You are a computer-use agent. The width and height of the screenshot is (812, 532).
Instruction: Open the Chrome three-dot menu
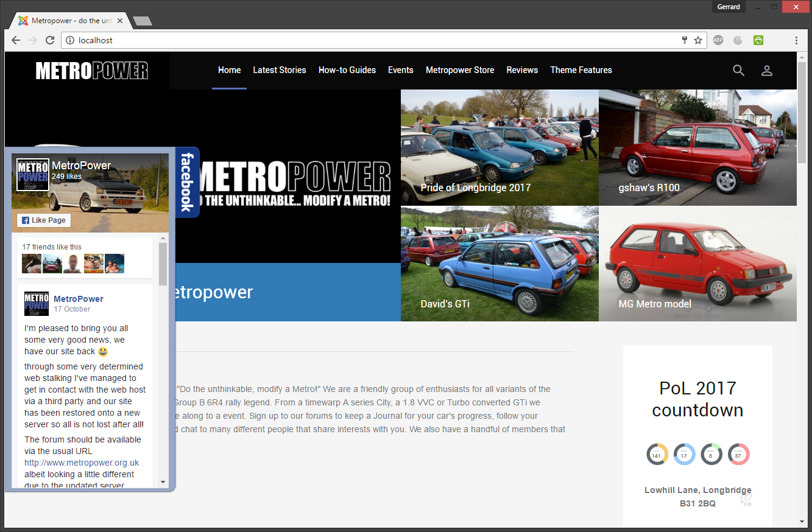coord(796,40)
